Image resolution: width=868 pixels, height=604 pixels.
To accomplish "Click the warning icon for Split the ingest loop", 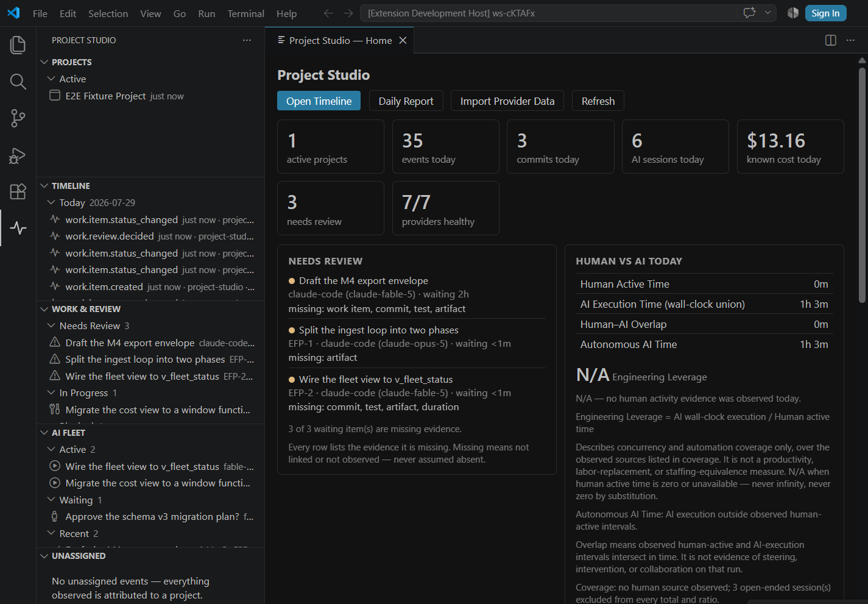I will 55,359.
